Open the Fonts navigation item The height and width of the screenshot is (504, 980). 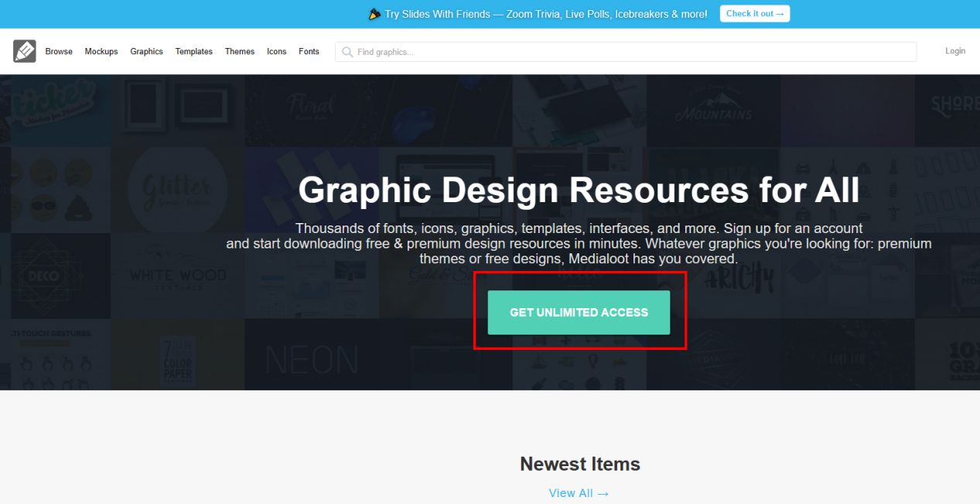tap(309, 52)
